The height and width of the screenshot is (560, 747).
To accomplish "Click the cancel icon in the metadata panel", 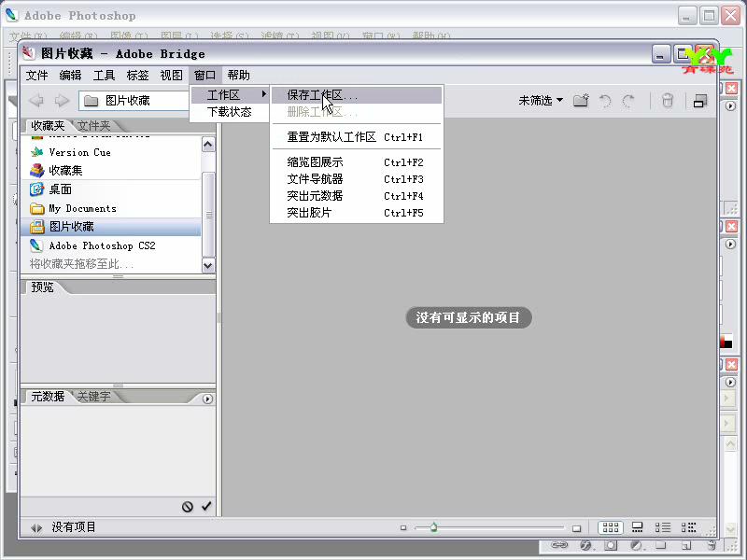I will click(188, 507).
